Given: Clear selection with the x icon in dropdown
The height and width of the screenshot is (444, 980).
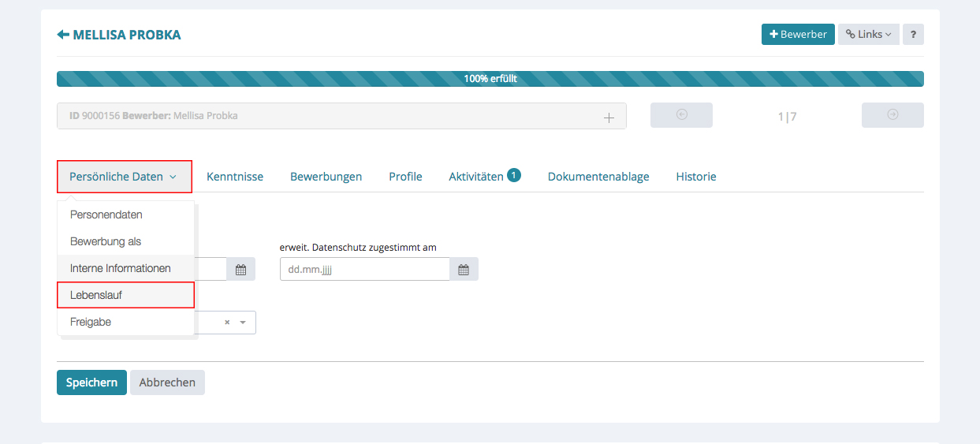Looking at the screenshot, I should [x=227, y=323].
